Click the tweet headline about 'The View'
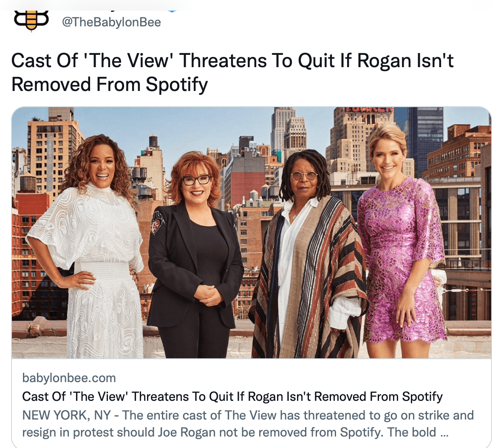Viewport: 492px width, 448px height. point(232,72)
